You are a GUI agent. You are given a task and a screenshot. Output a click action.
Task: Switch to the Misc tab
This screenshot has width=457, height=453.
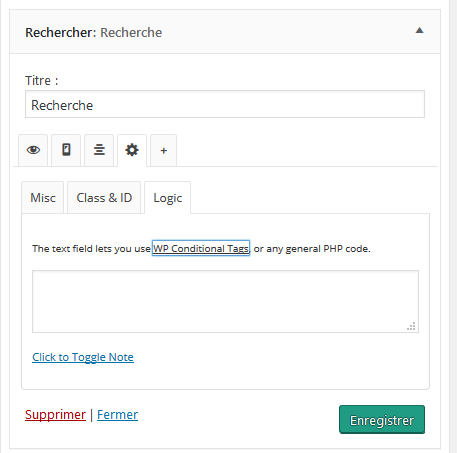click(x=43, y=198)
